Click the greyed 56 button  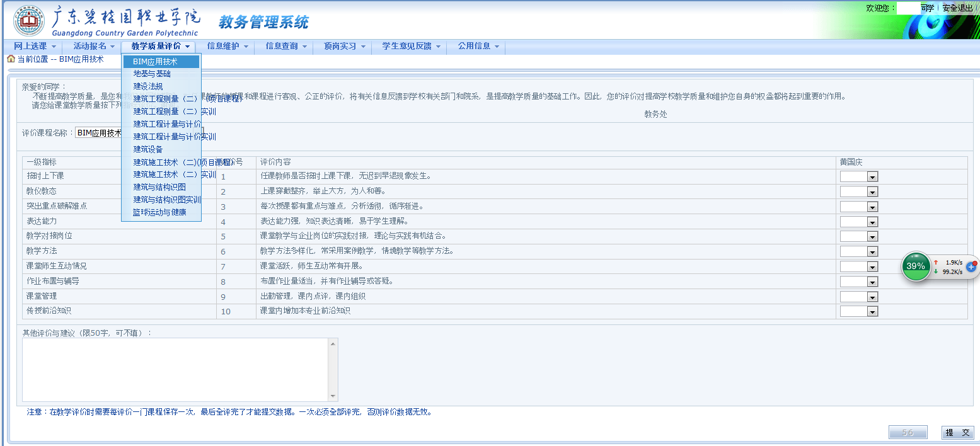pyautogui.click(x=908, y=433)
